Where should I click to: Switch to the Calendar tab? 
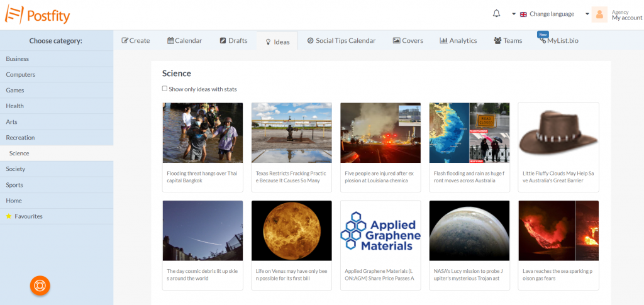[184, 41]
